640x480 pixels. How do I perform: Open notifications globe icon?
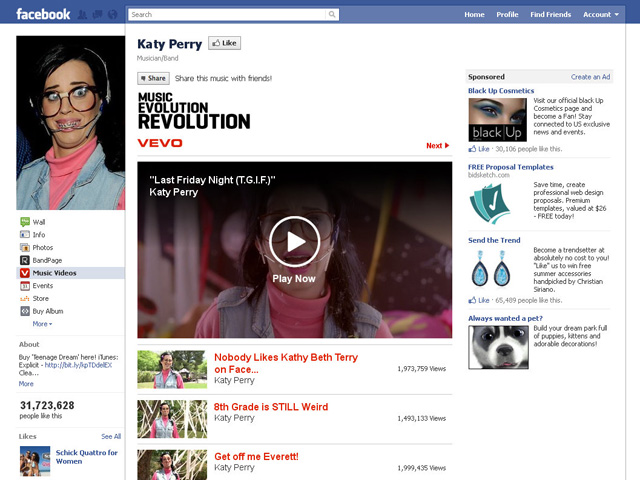click(x=113, y=15)
